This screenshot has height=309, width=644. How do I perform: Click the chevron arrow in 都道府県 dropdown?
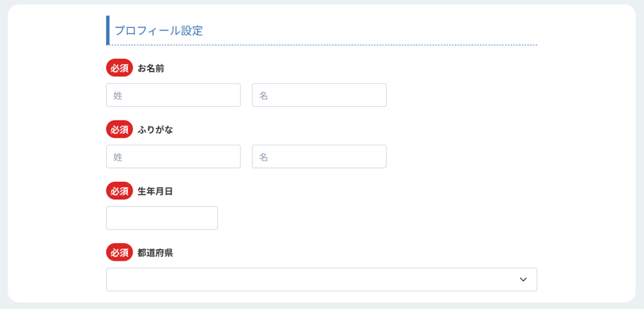(523, 279)
